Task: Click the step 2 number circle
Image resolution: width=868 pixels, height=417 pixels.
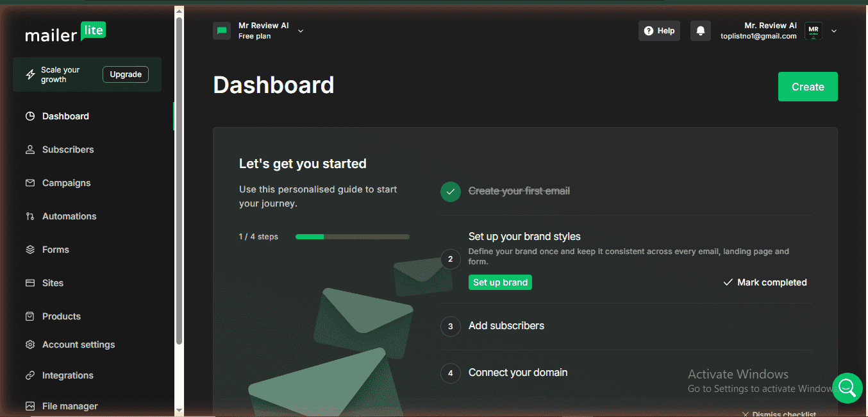Action: [451, 259]
